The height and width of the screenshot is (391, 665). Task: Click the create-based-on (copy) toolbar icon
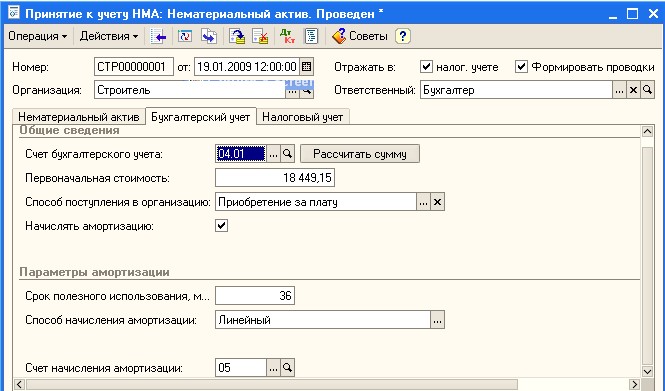[x=209, y=36]
